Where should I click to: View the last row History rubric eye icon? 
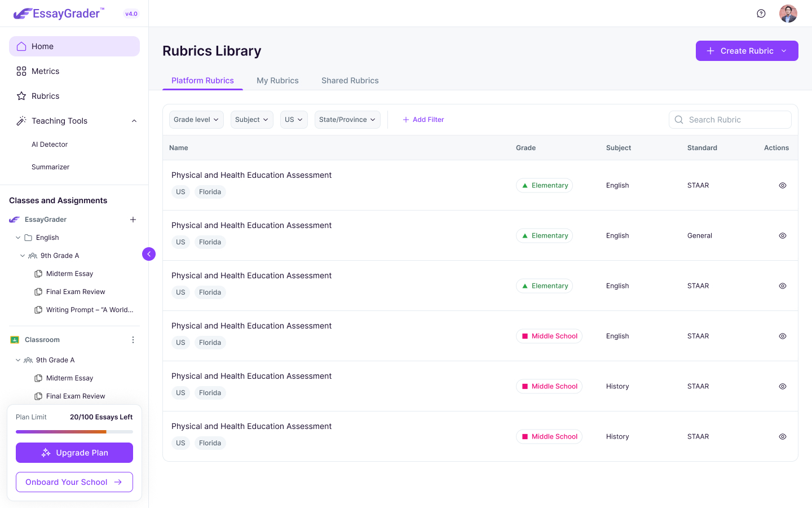tap(783, 436)
